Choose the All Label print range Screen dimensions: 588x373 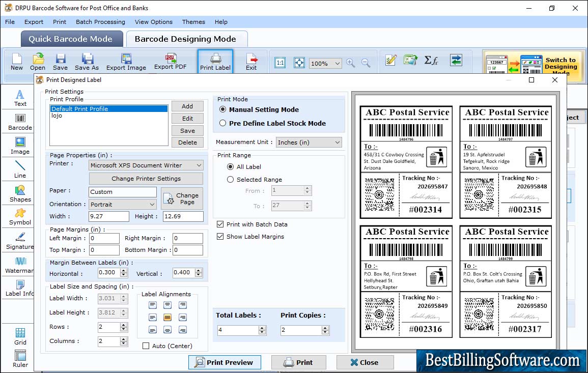tap(230, 167)
